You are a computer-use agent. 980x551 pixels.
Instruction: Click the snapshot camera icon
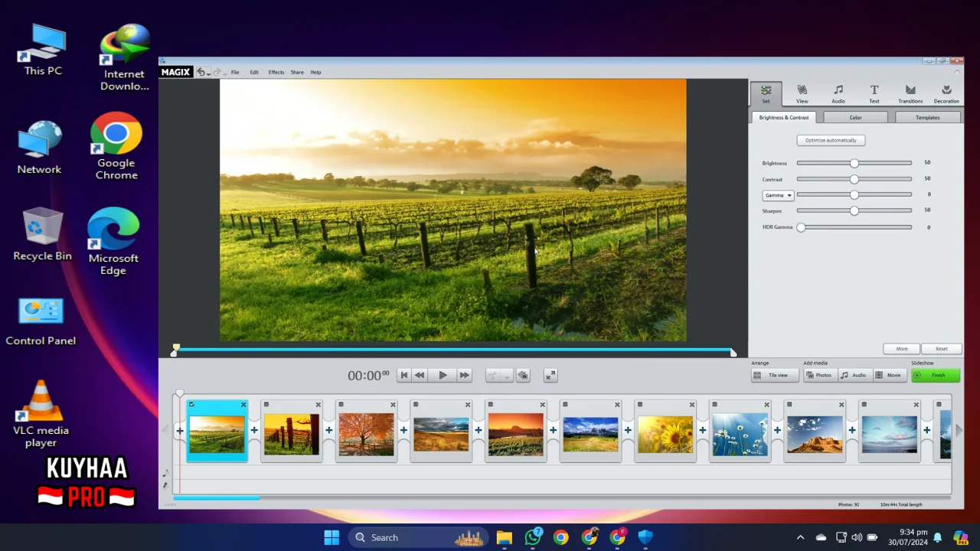pyautogui.click(x=523, y=375)
